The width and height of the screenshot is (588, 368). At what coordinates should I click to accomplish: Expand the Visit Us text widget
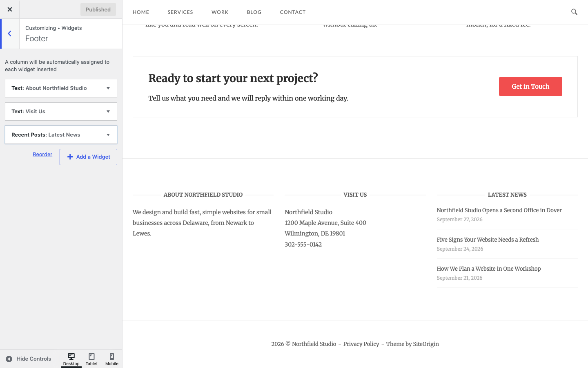click(61, 112)
